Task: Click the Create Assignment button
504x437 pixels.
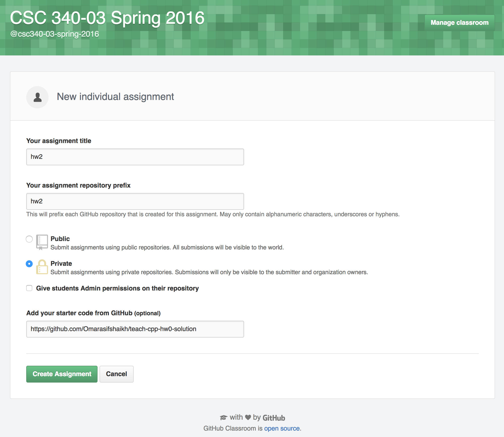Action: 62,374
